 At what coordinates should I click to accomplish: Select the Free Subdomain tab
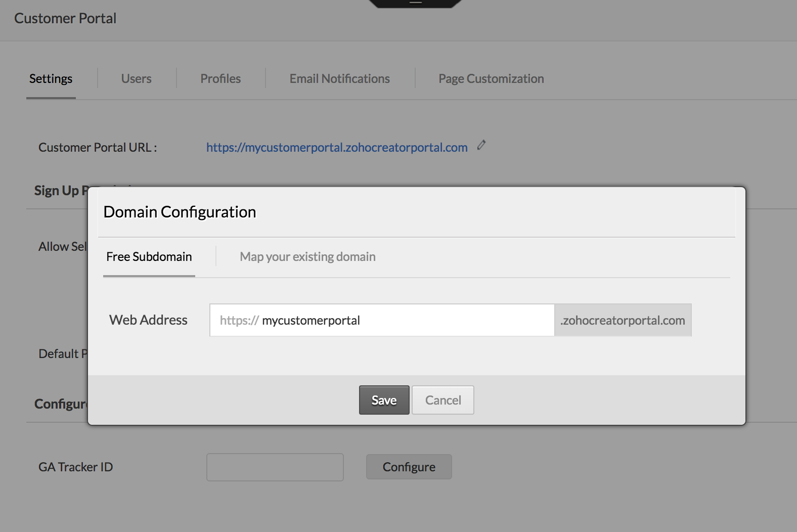[x=149, y=257]
